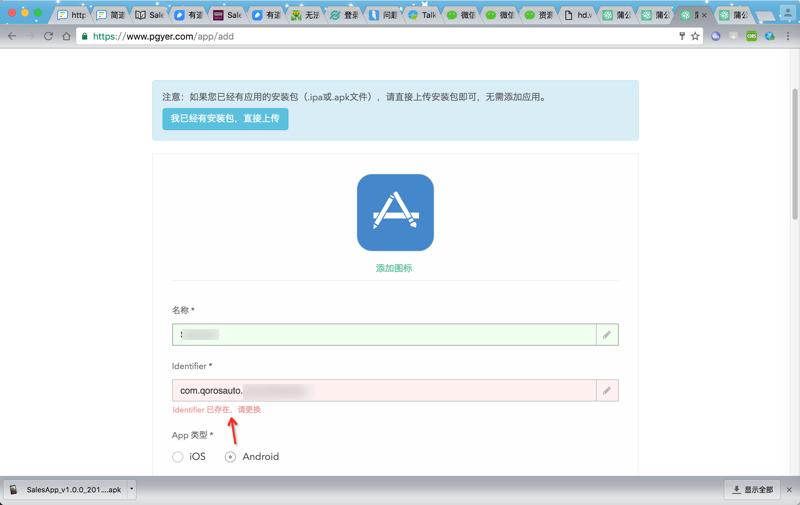The height and width of the screenshot is (505, 800).
Task: Open the new tab button
Action: tap(764, 16)
